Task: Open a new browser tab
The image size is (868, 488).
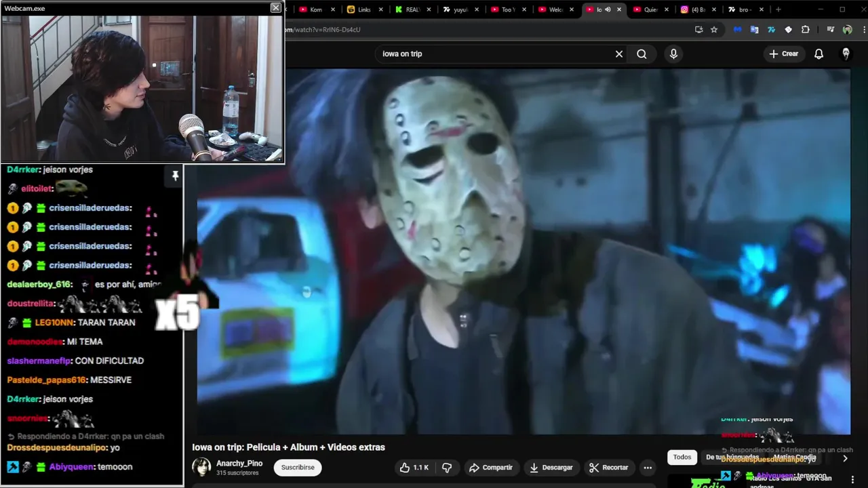Action: click(x=778, y=9)
